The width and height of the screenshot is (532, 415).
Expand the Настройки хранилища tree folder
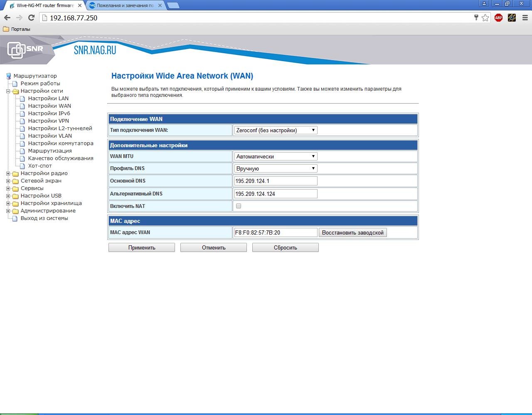click(8, 203)
